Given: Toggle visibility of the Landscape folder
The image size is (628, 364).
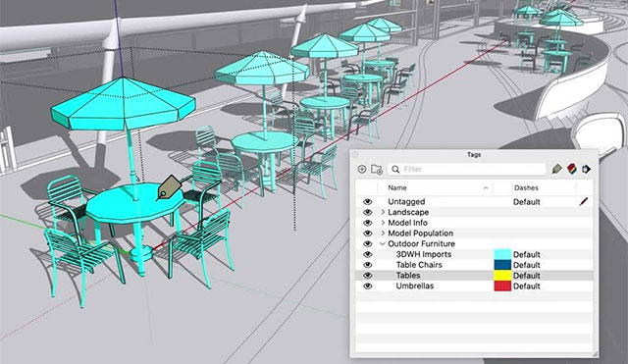Looking at the screenshot, I should [x=367, y=212].
